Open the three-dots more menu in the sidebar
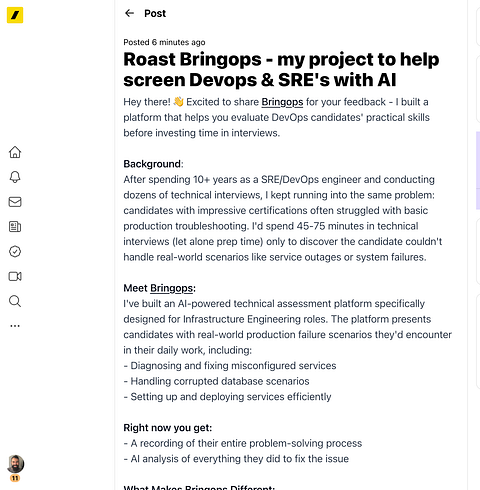This screenshot has height=490, width=480. point(15,326)
